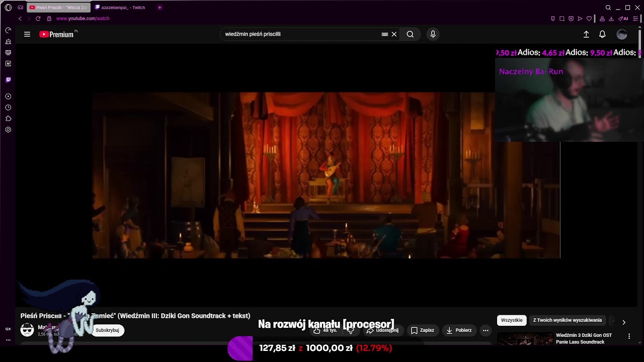
Task: Open YouTube account avatar menu
Action: 622,34
